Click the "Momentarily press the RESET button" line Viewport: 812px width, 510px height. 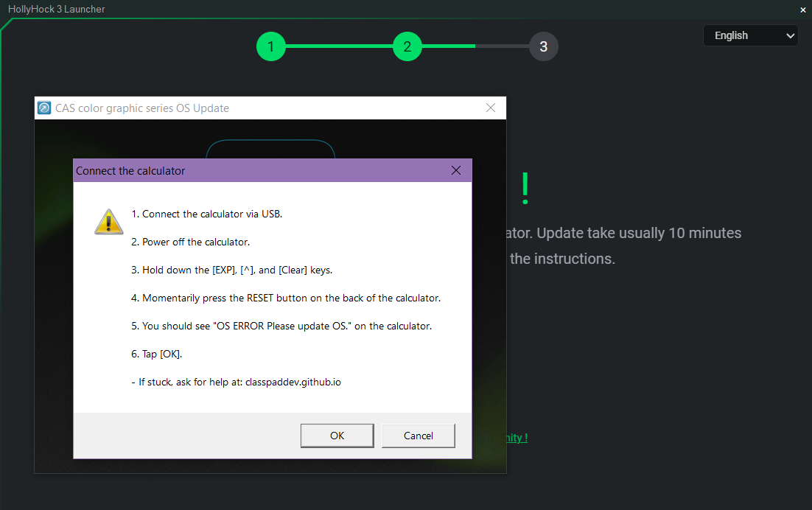pos(286,298)
